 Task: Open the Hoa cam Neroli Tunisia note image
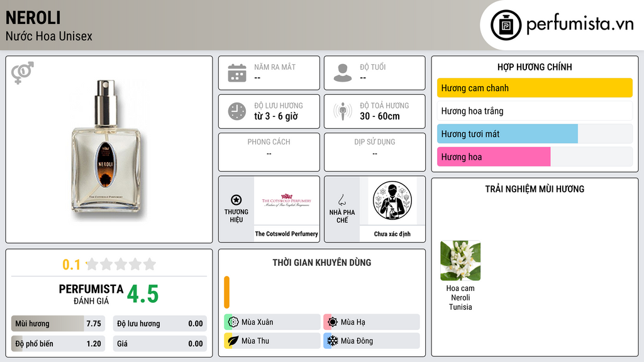coord(460,261)
